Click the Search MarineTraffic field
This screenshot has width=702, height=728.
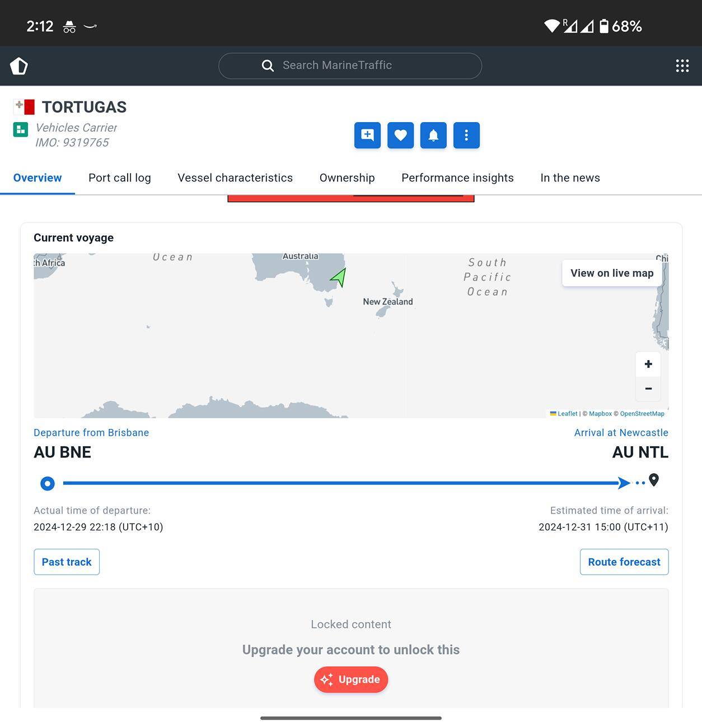[x=350, y=66]
